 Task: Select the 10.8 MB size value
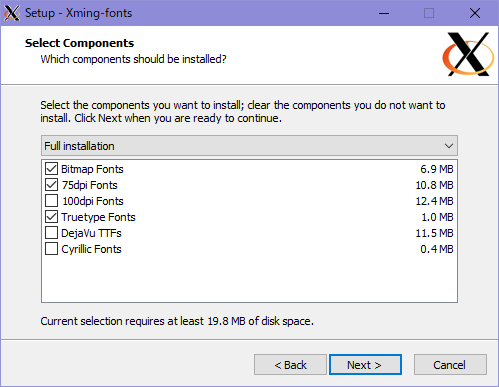(x=434, y=185)
